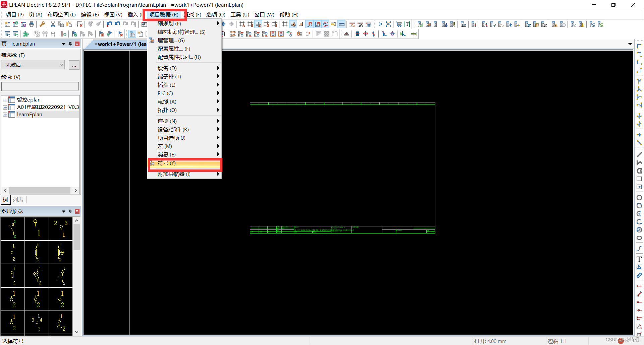This screenshot has width=644, height=345.
Task: Select 层管理 (G) menu entry
Action: pyautogui.click(x=184, y=40)
